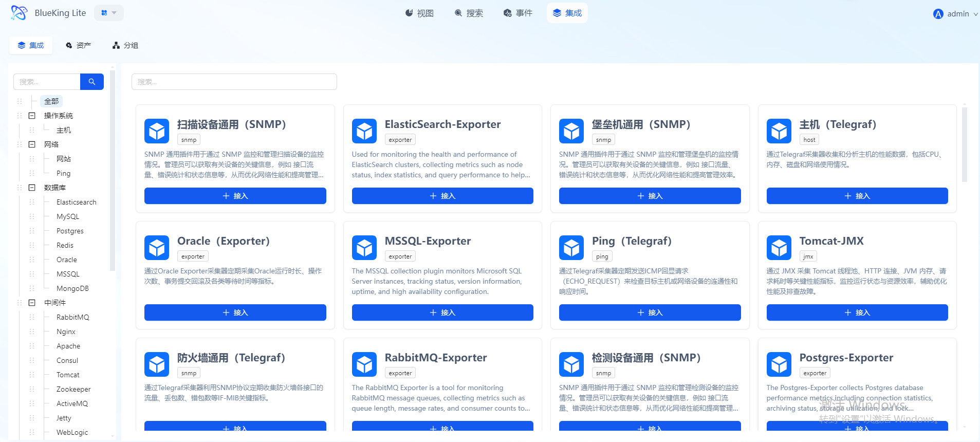Select Nginx in the category tree

pos(66,331)
